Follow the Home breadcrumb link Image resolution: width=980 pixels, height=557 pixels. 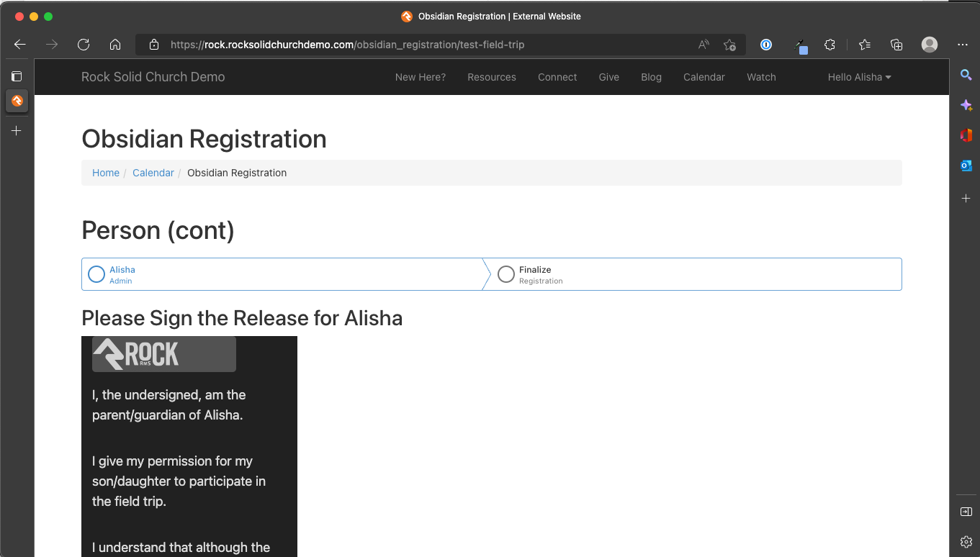[106, 173]
